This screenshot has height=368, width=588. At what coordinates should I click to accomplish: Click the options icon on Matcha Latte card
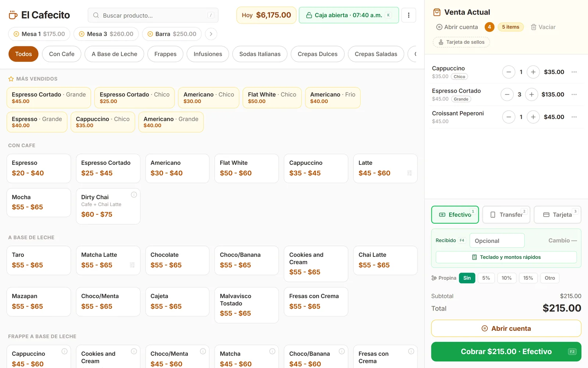(x=132, y=265)
